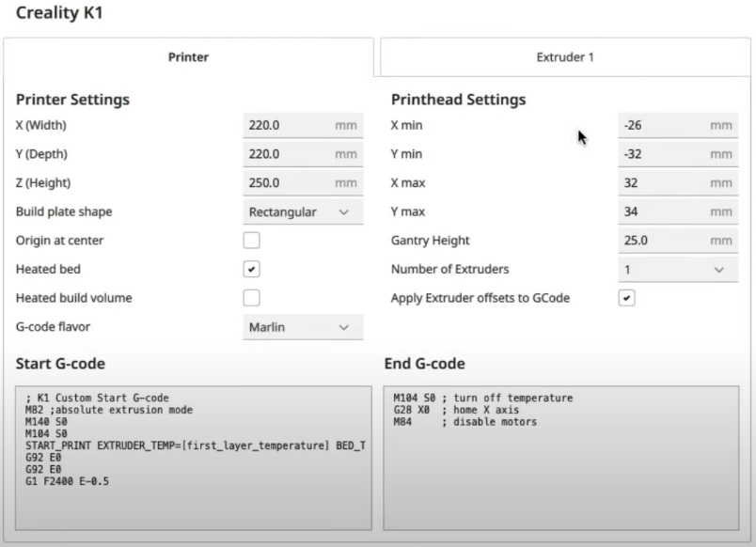Toggle Apply Extruder offsets to GCode checkbox

point(626,298)
